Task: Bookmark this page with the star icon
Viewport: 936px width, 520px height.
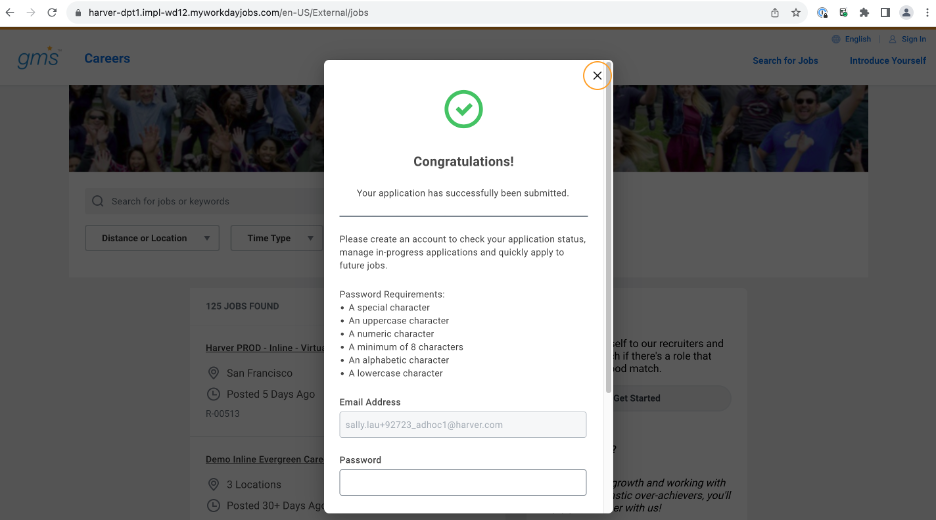Action: [796, 13]
